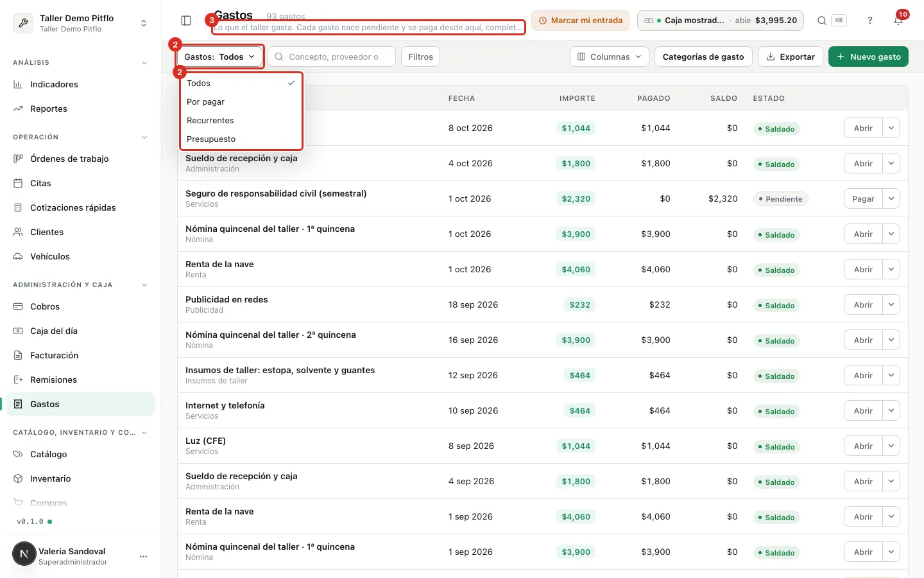The height and width of the screenshot is (578, 924).
Task: Click Pagar for the Seguro semestral expense
Action: coord(863,198)
